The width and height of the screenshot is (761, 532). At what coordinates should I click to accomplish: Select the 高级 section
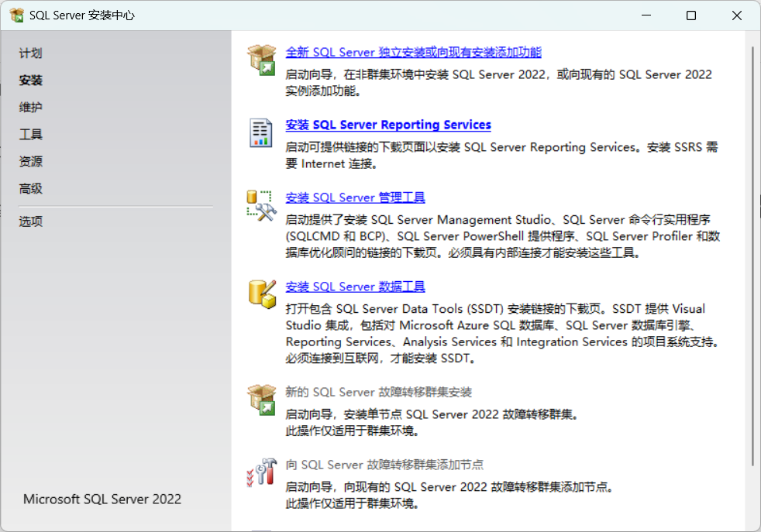pos(29,188)
